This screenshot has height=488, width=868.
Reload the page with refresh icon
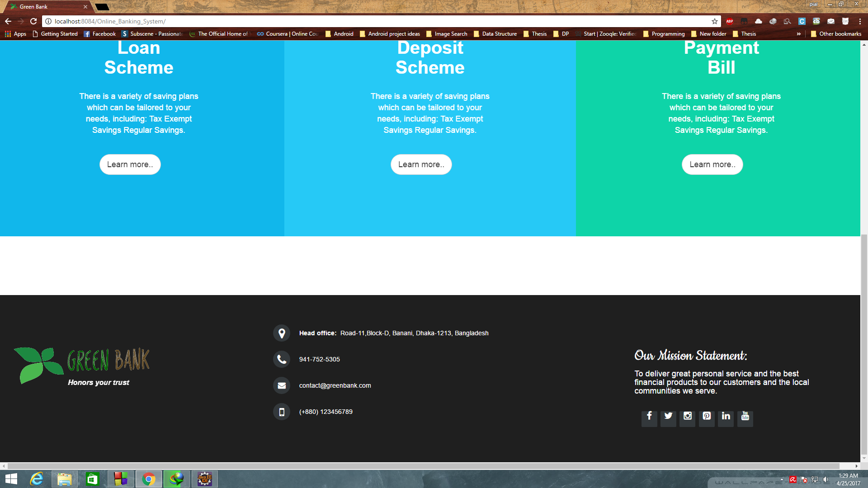tap(33, 21)
